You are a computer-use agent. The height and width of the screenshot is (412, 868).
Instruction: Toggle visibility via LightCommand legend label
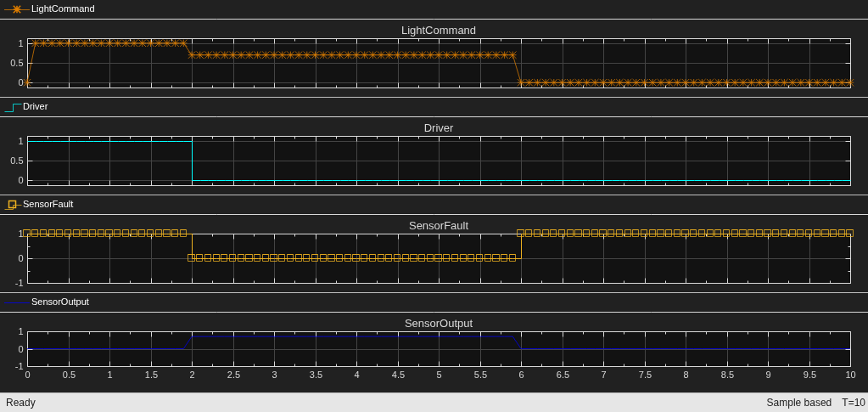click(63, 8)
